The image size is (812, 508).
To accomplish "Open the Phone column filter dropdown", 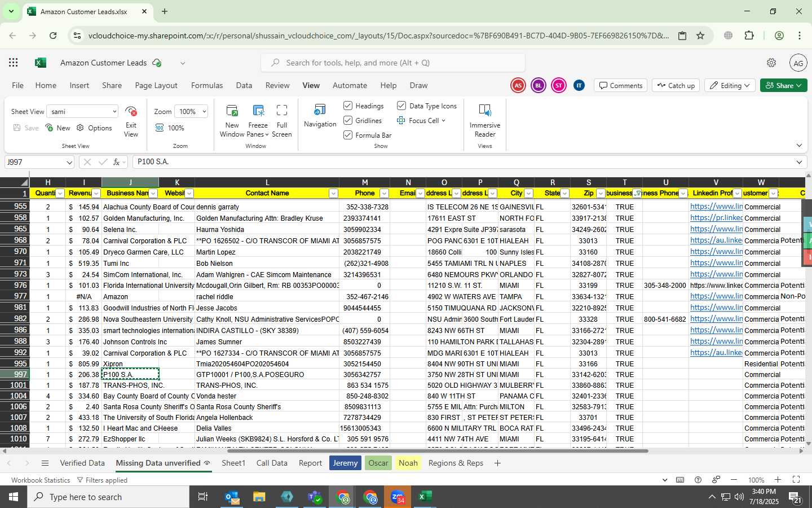I will point(384,194).
